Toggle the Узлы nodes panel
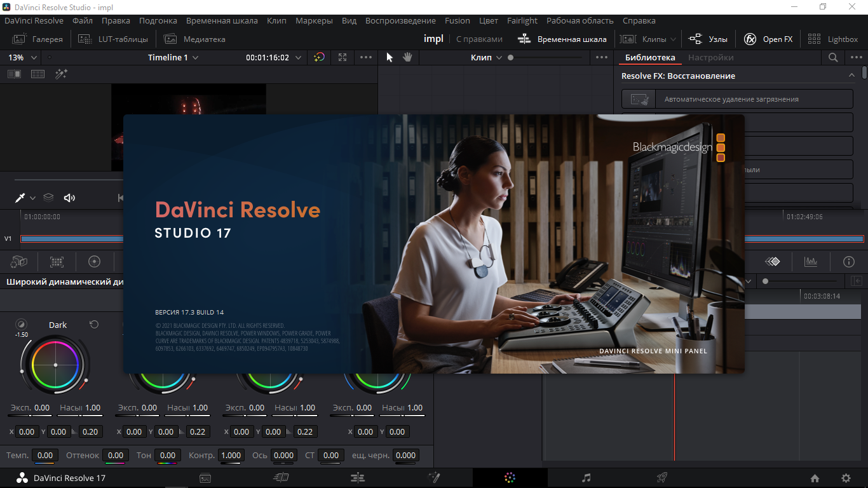This screenshot has height=488, width=868. [709, 39]
